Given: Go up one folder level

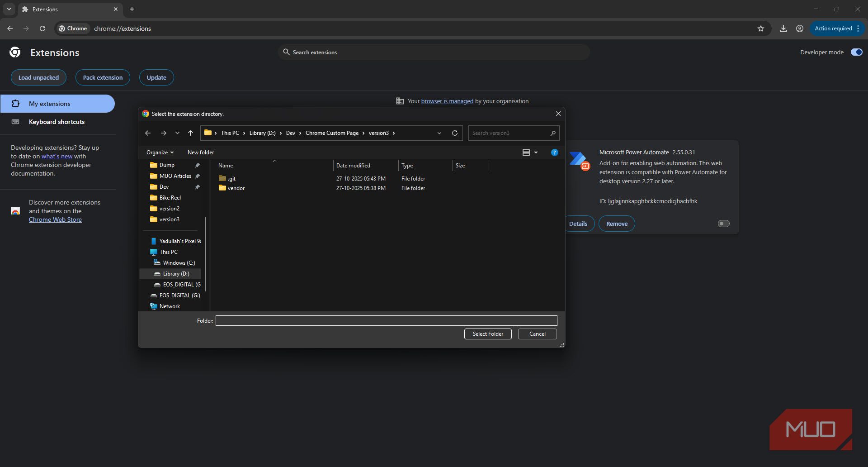Looking at the screenshot, I should click(190, 133).
